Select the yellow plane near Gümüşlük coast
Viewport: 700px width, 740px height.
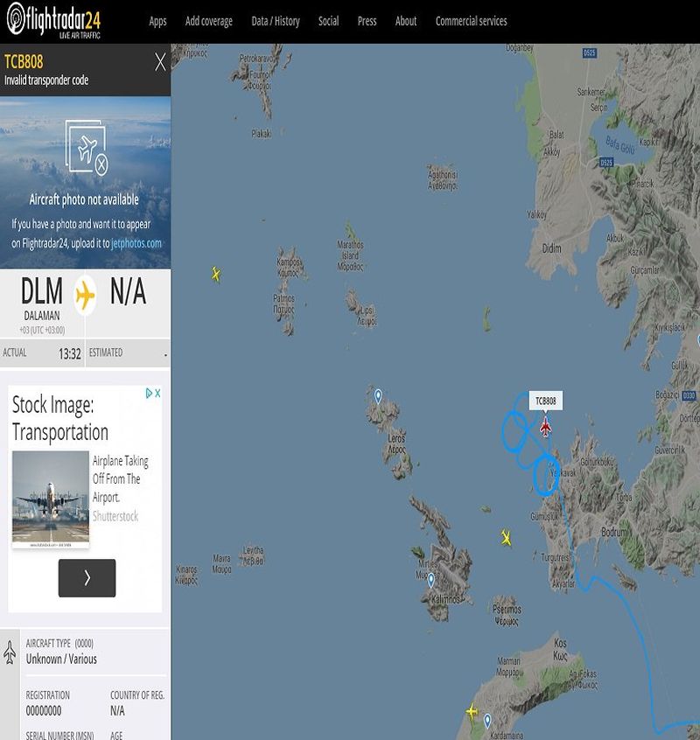tap(506, 538)
